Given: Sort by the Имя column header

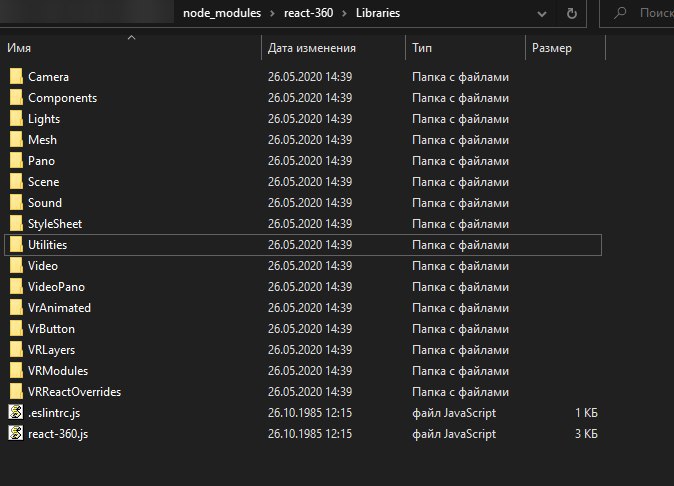Looking at the screenshot, I should (x=131, y=48).
